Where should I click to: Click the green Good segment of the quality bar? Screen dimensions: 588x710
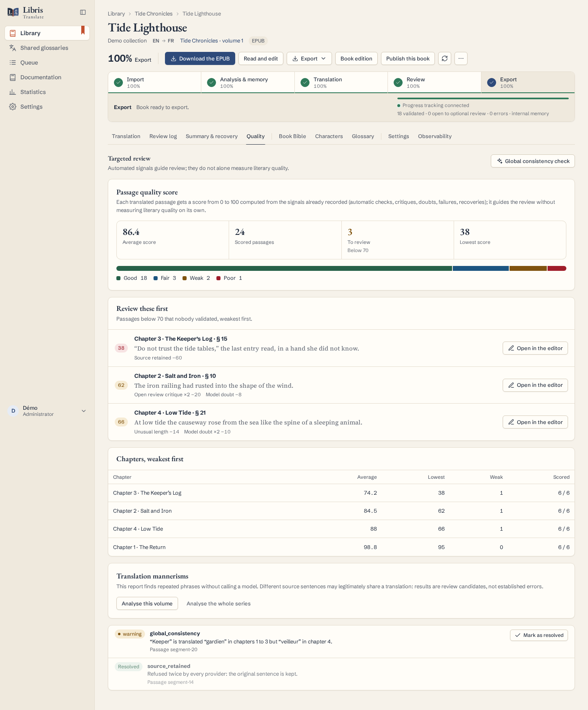[284, 268]
